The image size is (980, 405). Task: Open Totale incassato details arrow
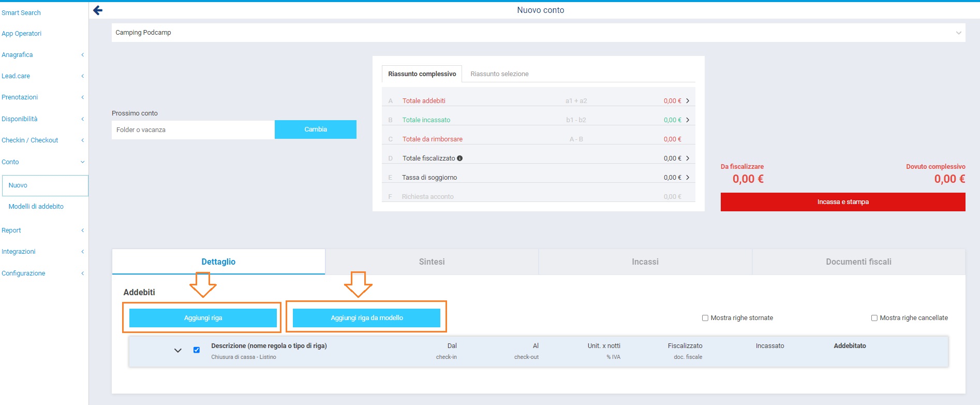(x=688, y=120)
